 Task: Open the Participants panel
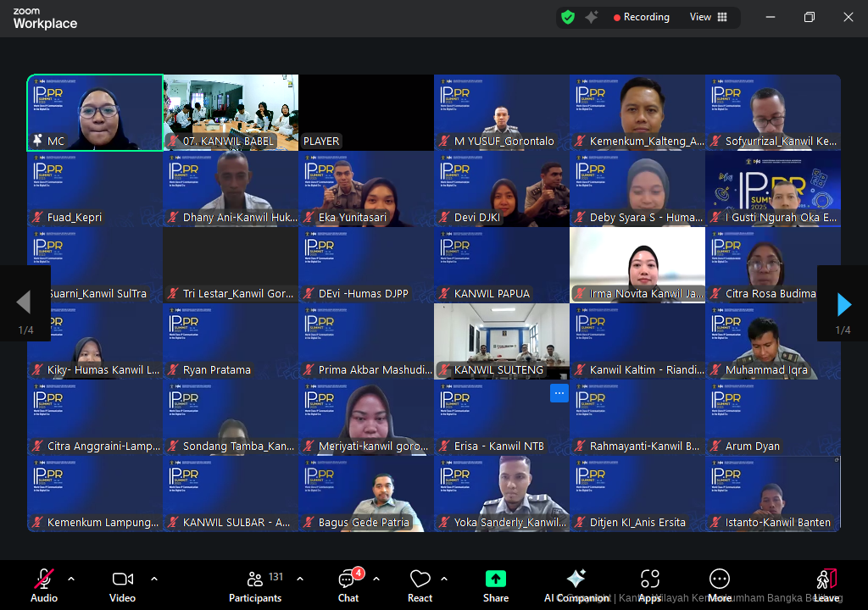point(255,585)
